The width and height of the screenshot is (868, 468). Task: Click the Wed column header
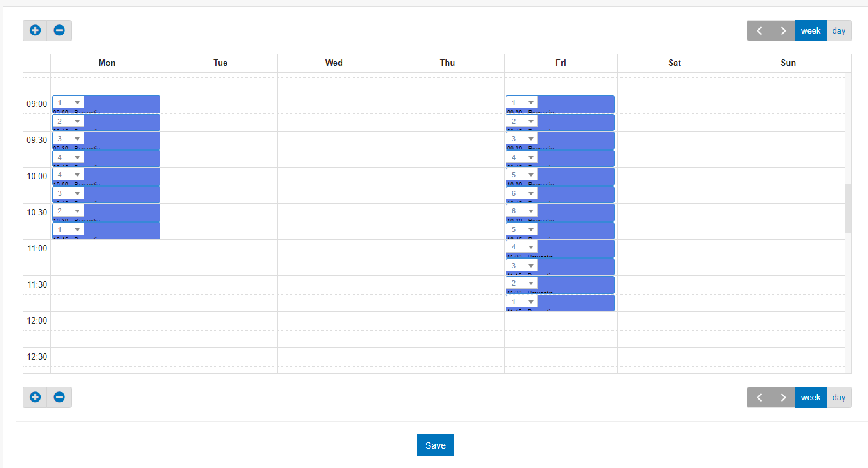[x=334, y=63]
